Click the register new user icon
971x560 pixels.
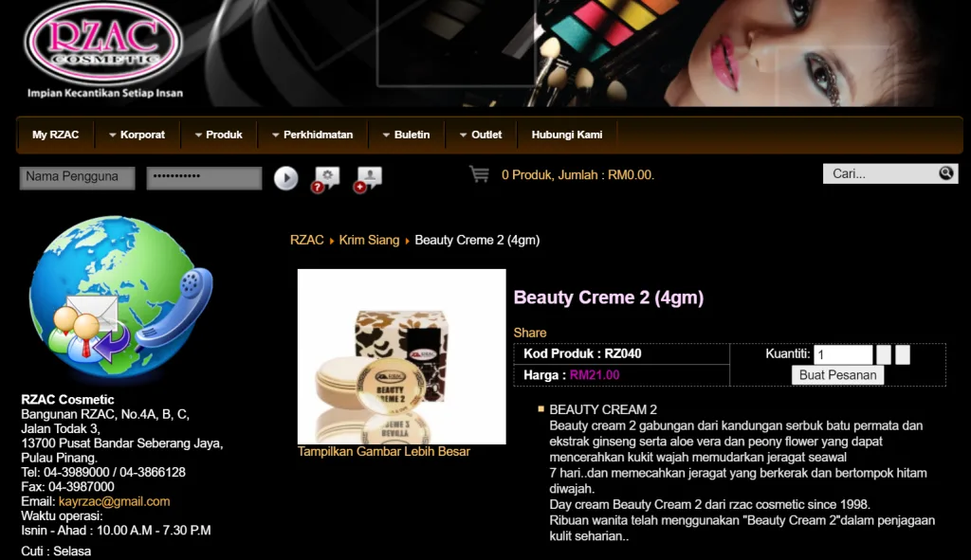pos(368,179)
